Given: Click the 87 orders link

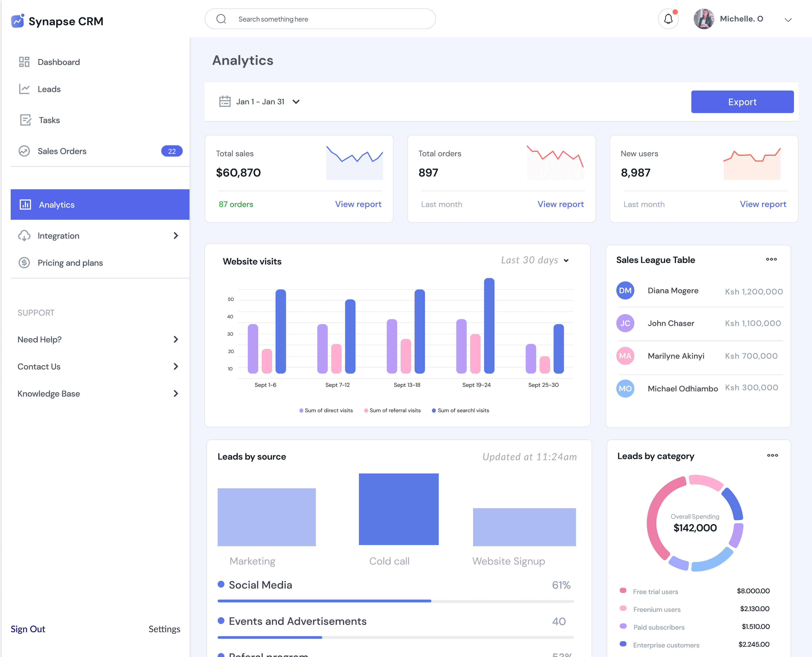Looking at the screenshot, I should pyautogui.click(x=236, y=204).
